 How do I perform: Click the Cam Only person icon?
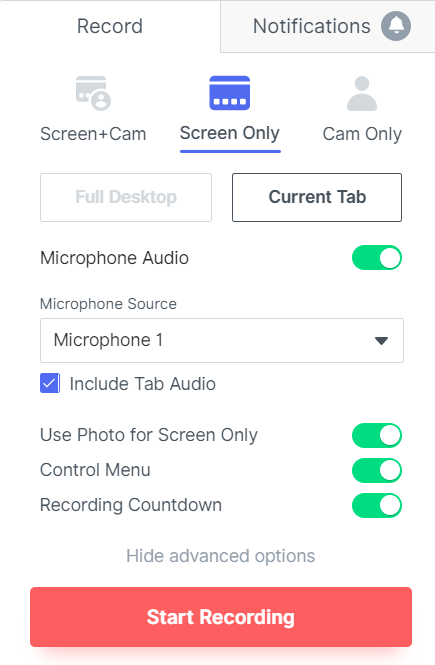362,93
